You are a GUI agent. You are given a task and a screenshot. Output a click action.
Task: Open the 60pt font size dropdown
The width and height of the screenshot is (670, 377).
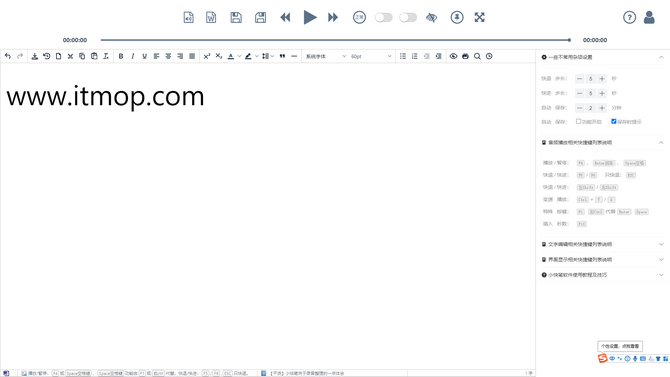(370, 56)
